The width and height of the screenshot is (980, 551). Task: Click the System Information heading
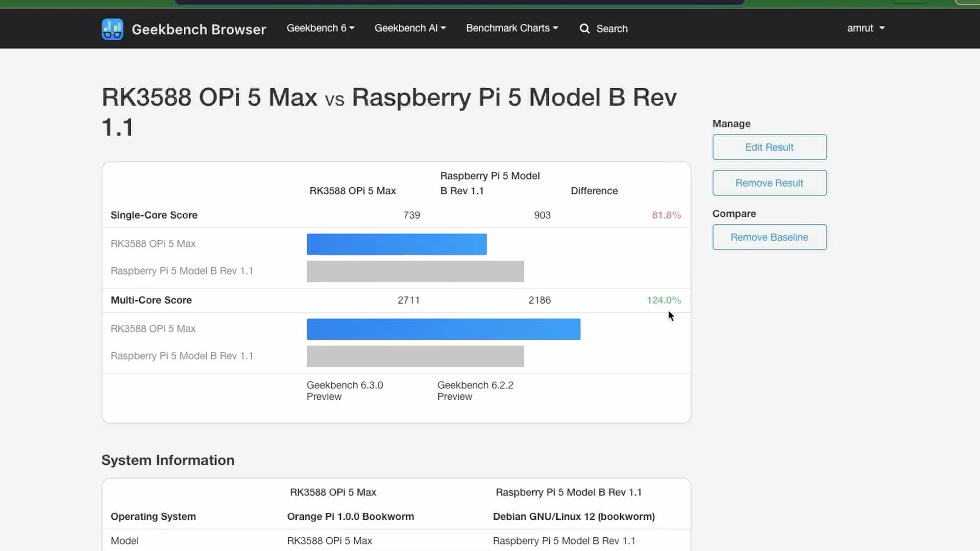coord(168,460)
